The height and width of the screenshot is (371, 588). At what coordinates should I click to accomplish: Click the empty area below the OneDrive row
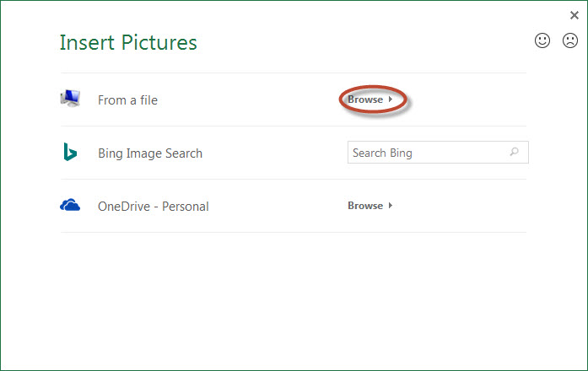pyautogui.click(x=294, y=295)
